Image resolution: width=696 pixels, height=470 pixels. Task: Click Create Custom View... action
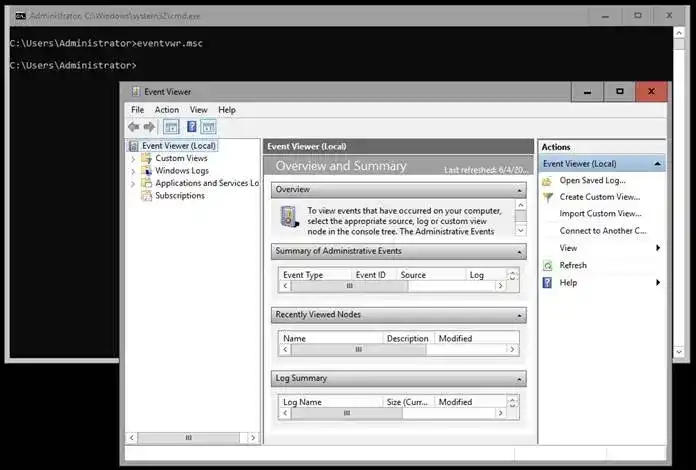click(x=600, y=197)
